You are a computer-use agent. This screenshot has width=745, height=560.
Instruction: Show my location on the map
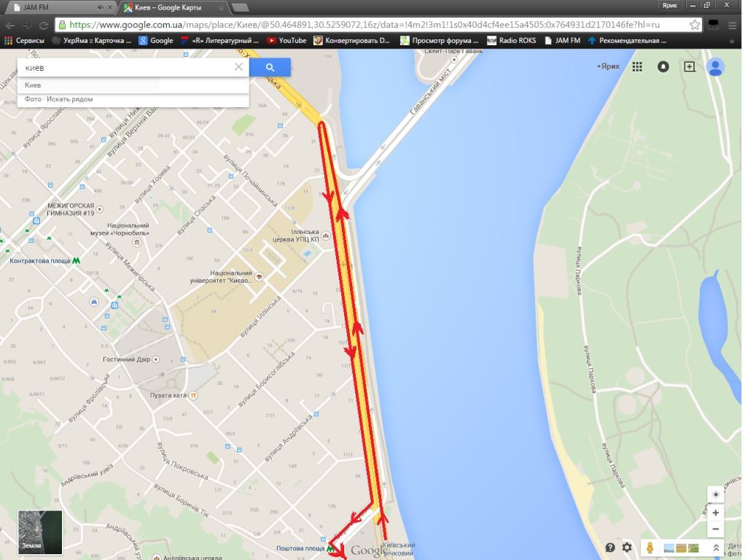(716, 494)
